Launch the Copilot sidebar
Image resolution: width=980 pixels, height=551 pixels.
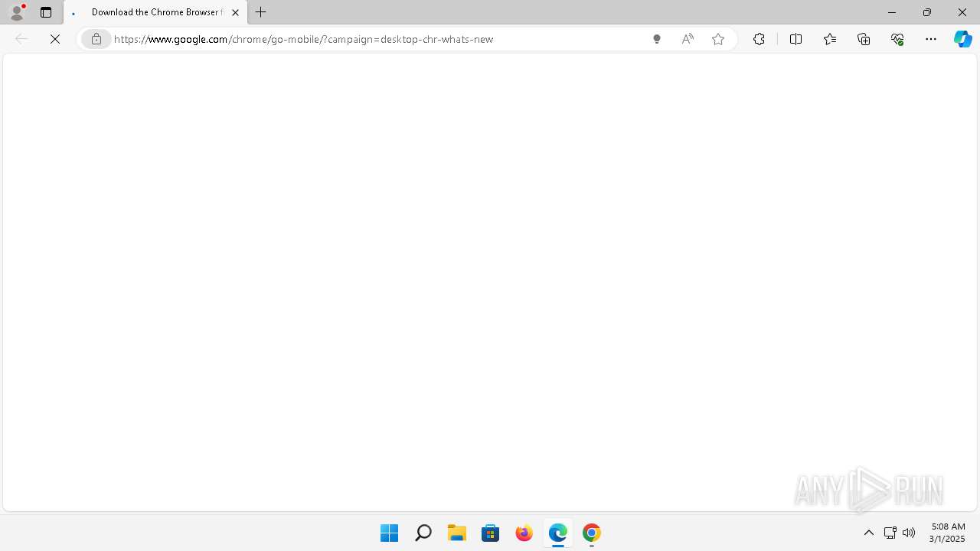point(963,39)
